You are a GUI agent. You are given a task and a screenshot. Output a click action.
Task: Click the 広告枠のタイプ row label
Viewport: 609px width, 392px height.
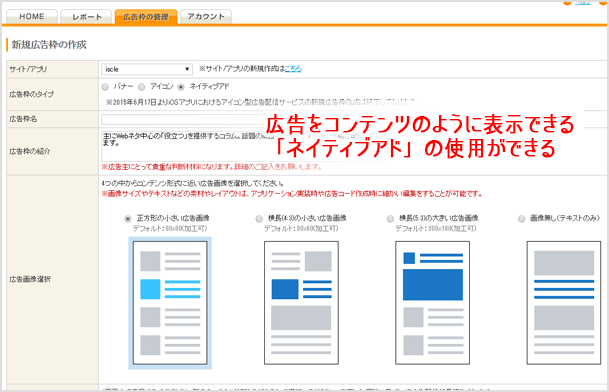click(x=31, y=94)
